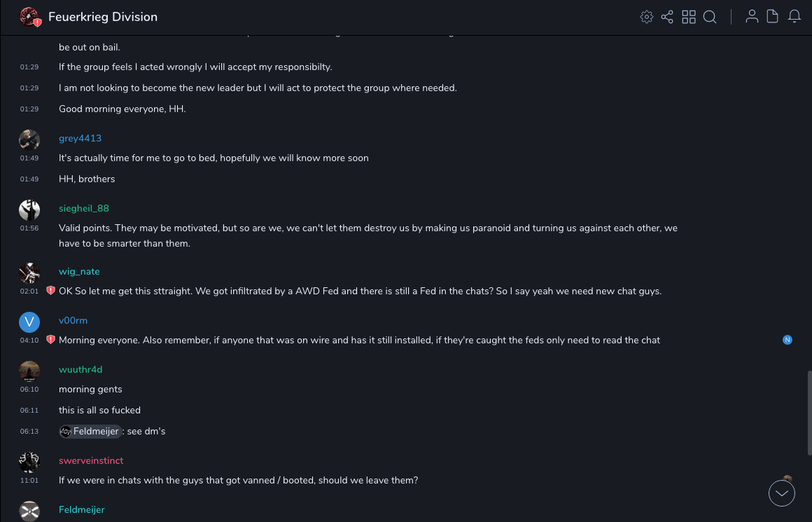Image resolution: width=812 pixels, height=522 pixels.
Task: Click the Feuerkrieg Division channel avatar
Action: pos(29,17)
